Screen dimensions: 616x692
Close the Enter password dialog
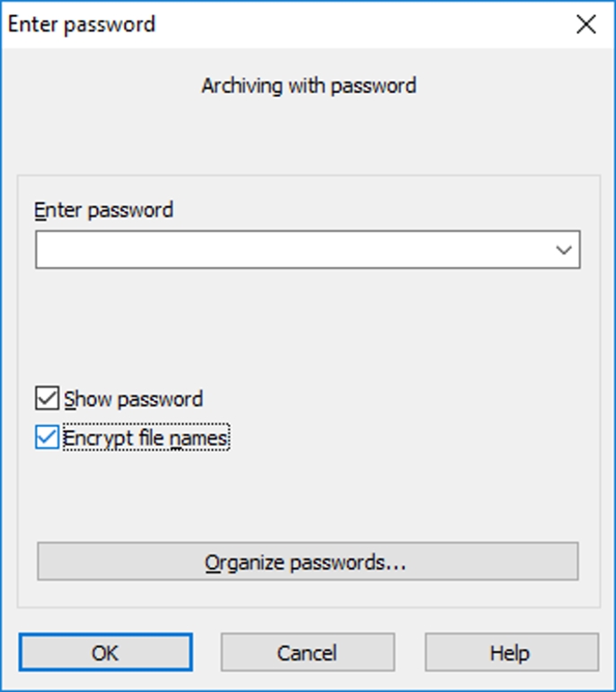pos(585,24)
